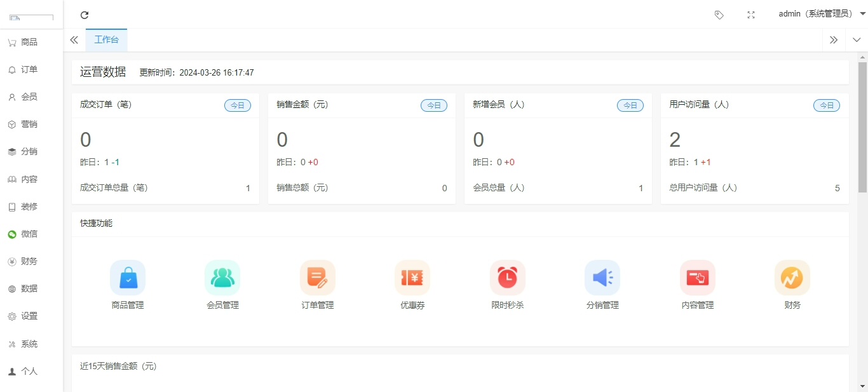This screenshot has width=868, height=392.
Task: Click the 分销管理 megaphone icon
Action: [x=602, y=278]
